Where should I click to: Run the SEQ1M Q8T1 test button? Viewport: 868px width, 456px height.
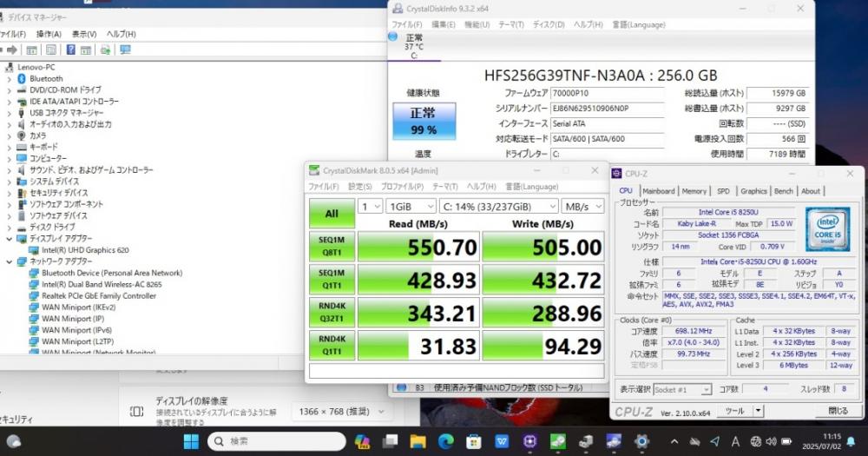(x=332, y=247)
